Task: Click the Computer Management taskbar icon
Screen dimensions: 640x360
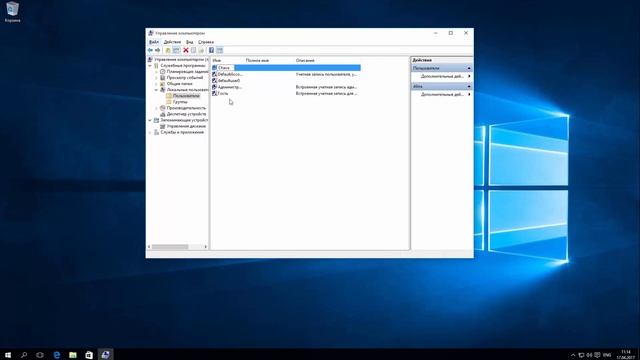Action: (x=105, y=355)
